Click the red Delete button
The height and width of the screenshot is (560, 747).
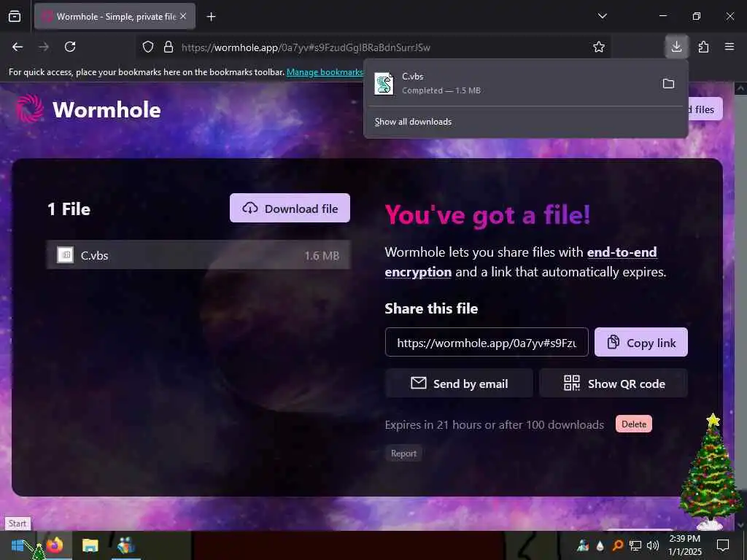click(x=634, y=424)
